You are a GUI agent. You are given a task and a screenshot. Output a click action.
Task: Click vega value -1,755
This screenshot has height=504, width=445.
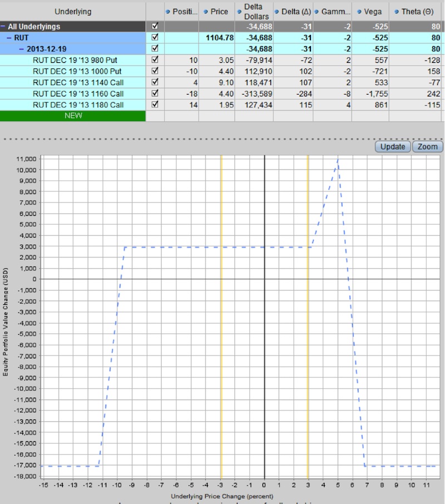[x=377, y=94]
